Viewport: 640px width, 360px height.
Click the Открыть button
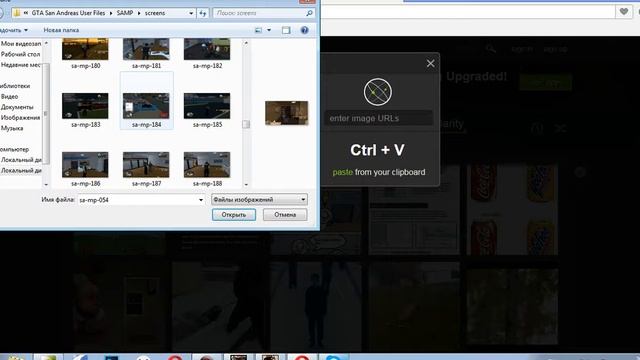tap(234, 215)
